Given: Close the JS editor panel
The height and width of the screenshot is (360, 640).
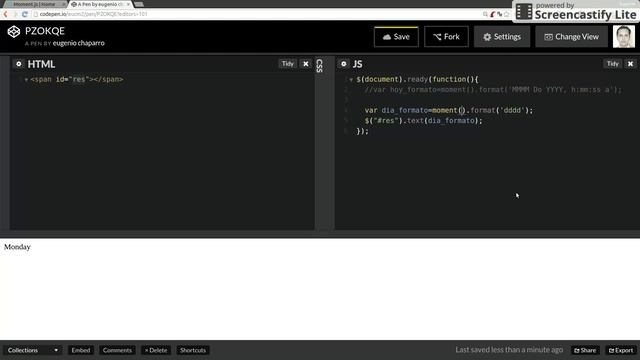Looking at the screenshot, I should tap(631, 64).
